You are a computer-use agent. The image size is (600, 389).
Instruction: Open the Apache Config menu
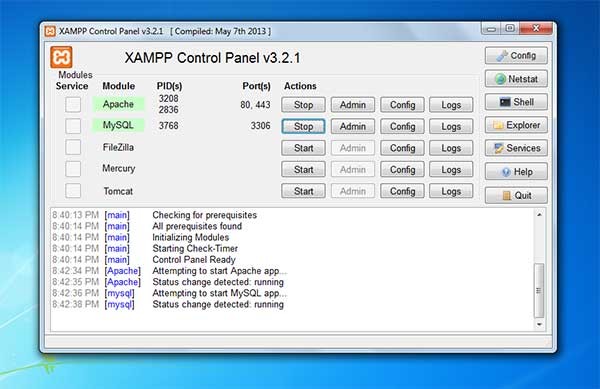coord(402,105)
